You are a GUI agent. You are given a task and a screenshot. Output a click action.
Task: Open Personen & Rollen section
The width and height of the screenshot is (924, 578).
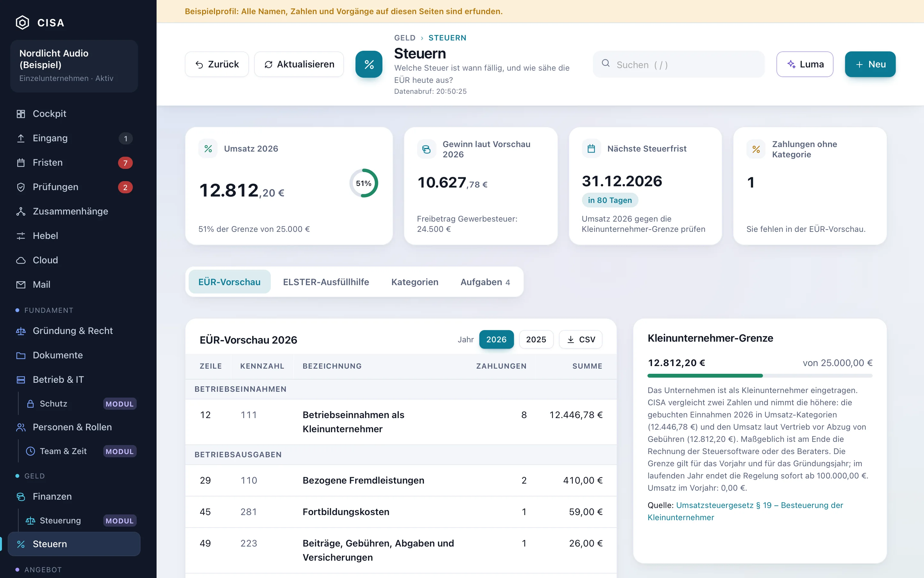74,427
